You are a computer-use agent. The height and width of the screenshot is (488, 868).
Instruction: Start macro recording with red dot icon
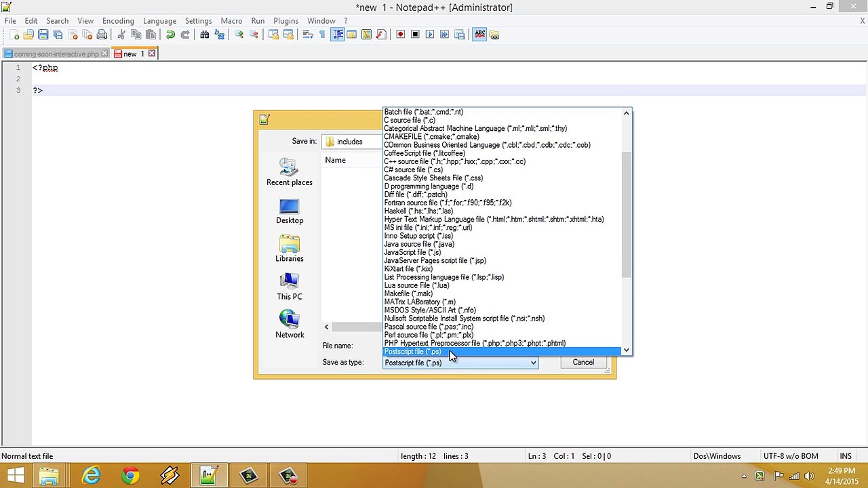401,35
